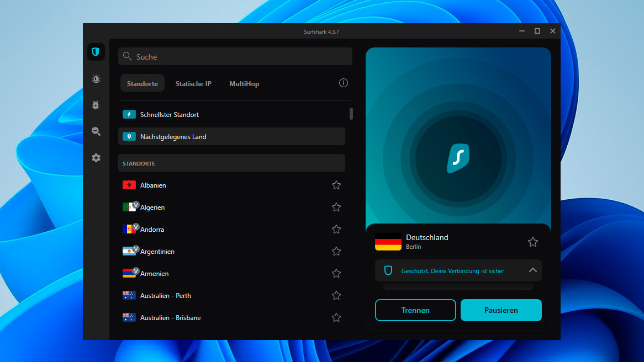Toggle favorite star for Deutschland Berlin
644x362 pixels.
point(532,242)
